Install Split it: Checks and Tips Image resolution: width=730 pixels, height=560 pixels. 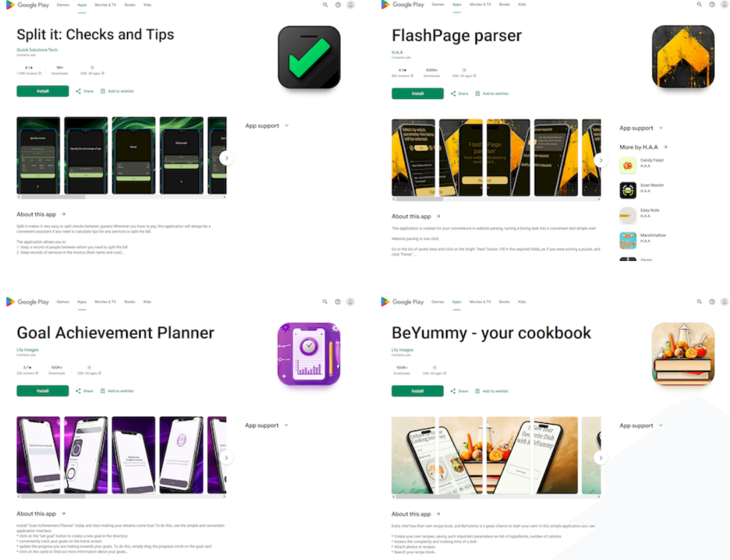43,91
